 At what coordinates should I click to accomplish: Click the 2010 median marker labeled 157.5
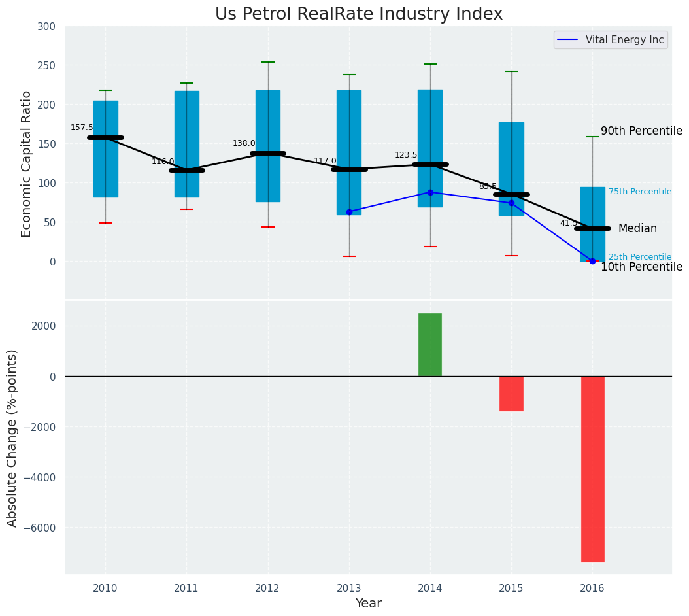coord(105,138)
